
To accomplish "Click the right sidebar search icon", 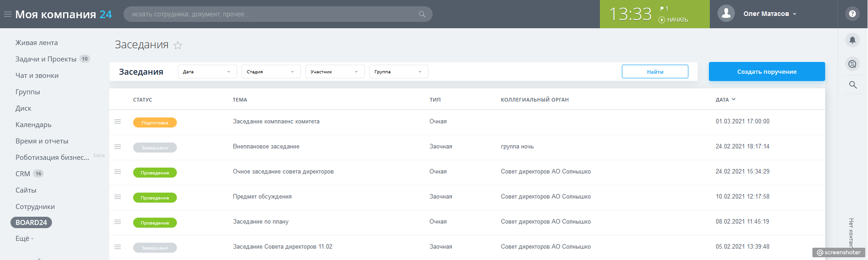I will (x=852, y=85).
